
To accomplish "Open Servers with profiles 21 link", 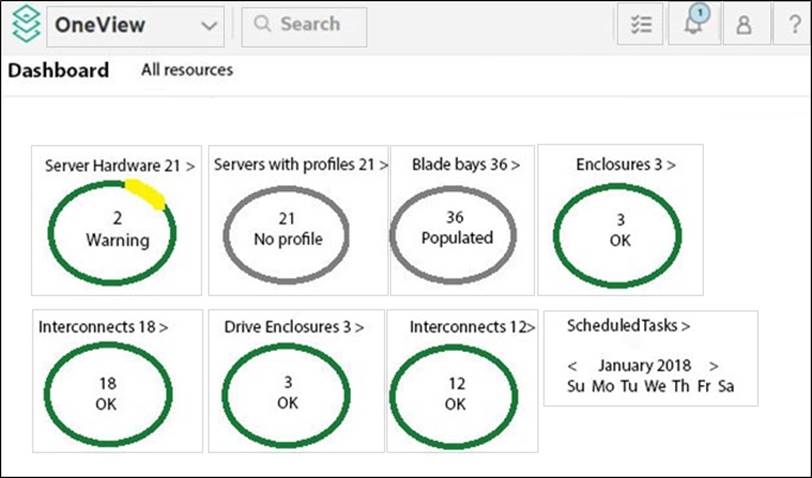I will click(300, 165).
